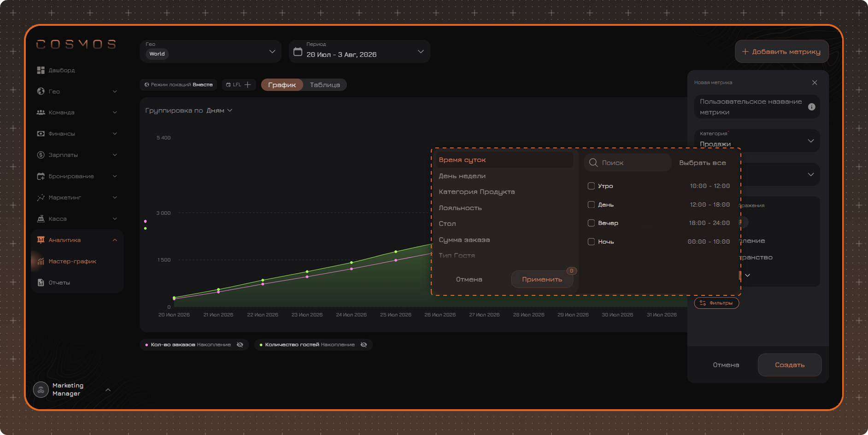Click the calendar icon in Период field
Screen dimensions: 868x435
click(x=298, y=52)
